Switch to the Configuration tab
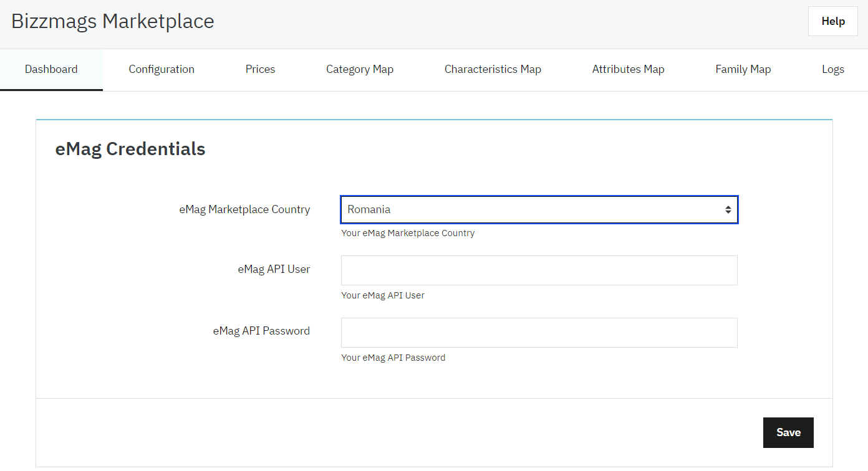This screenshot has width=868, height=471. pyautogui.click(x=162, y=69)
